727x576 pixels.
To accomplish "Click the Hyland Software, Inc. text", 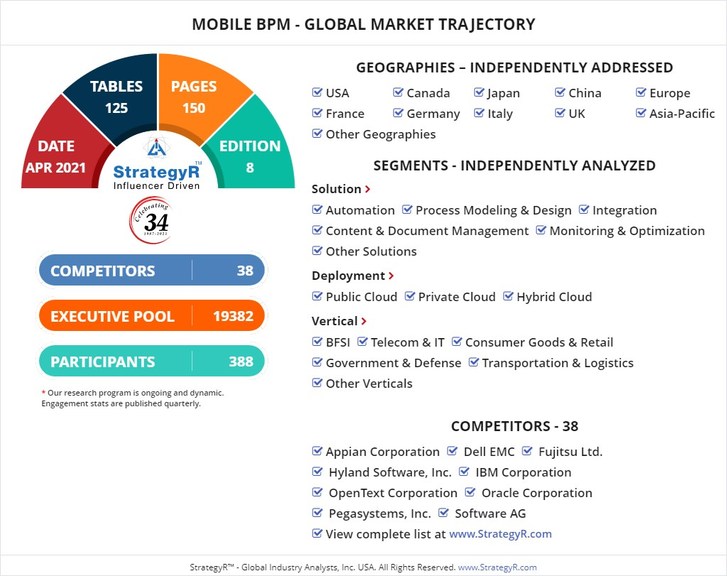I will coord(390,472).
